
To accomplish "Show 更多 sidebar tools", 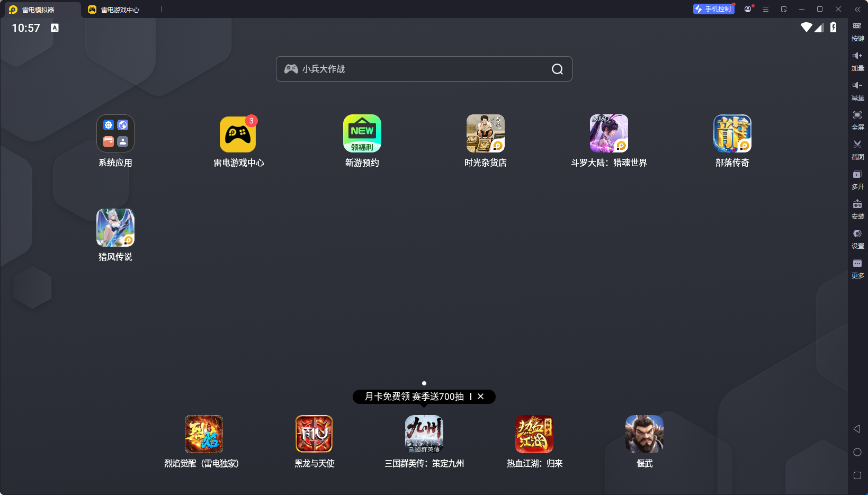I will 857,268.
